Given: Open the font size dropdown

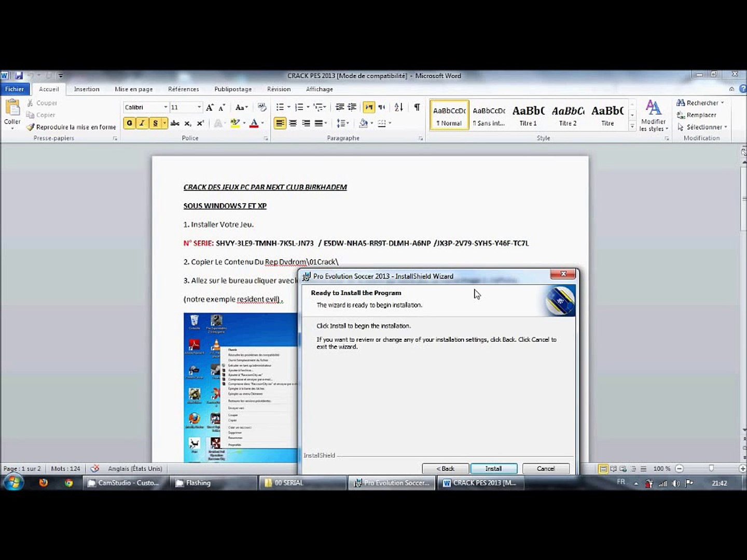Looking at the screenshot, I should (199, 107).
